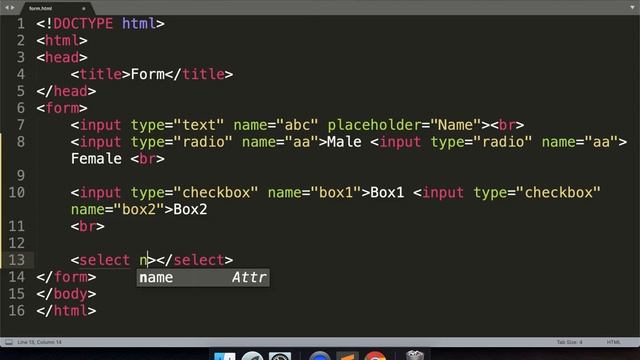This screenshot has width=640, height=360.
Task: Click the "abc" name value
Action: (297, 125)
